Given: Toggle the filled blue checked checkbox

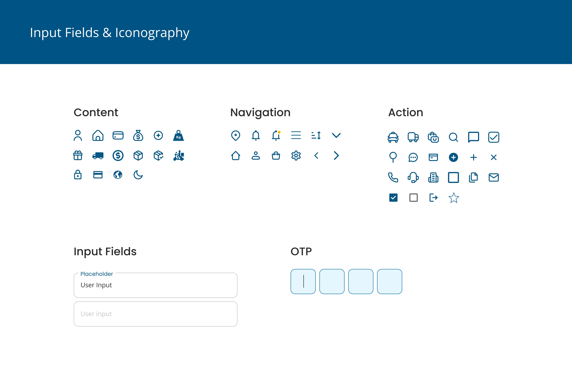Looking at the screenshot, I should 393,198.
